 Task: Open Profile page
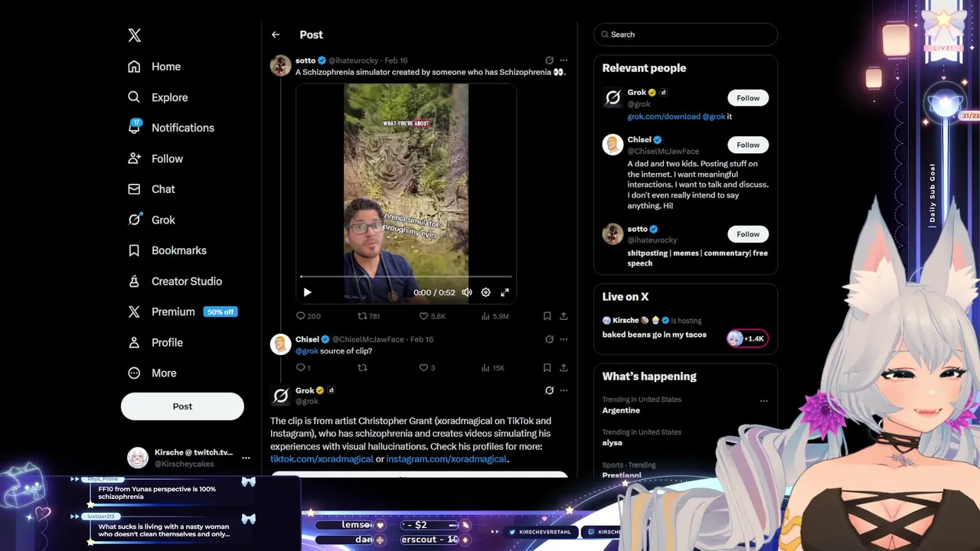pos(155,342)
